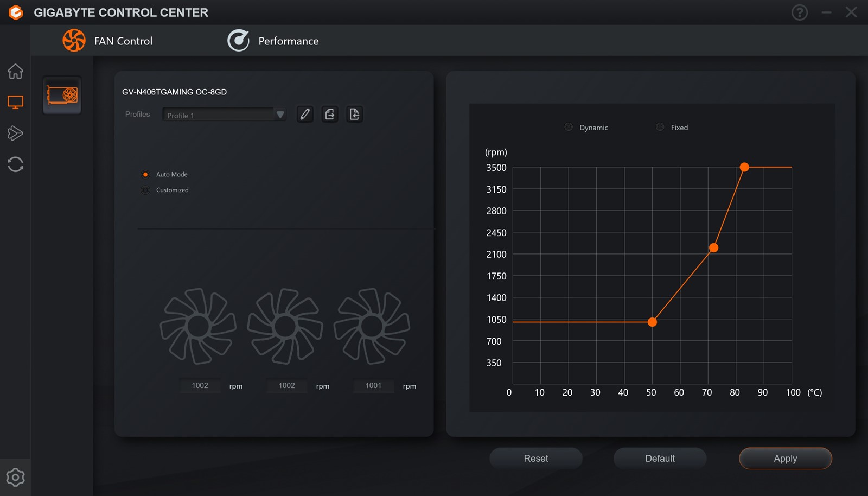Screen dimensions: 868x496
Task: Click the Default button
Action: click(x=660, y=459)
